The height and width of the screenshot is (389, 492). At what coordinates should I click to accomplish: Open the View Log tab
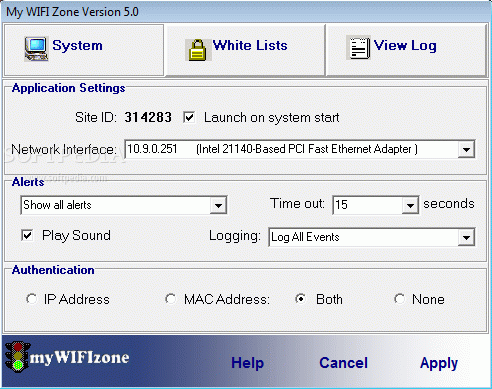click(406, 50)
